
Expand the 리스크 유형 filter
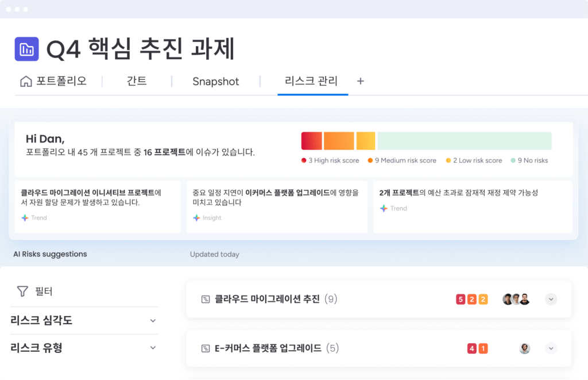click(153, 348)
